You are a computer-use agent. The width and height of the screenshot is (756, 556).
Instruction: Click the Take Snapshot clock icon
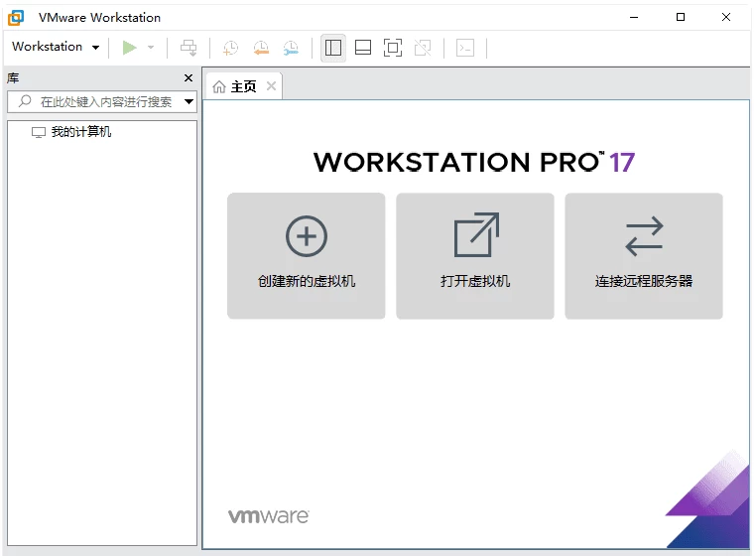click(230, 48)
